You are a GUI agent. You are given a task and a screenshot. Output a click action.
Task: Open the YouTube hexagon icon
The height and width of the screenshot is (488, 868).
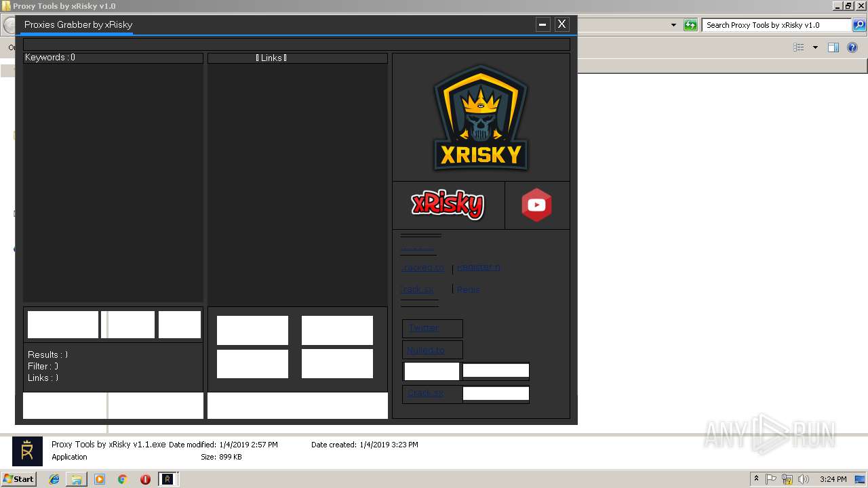coord(536,205)
